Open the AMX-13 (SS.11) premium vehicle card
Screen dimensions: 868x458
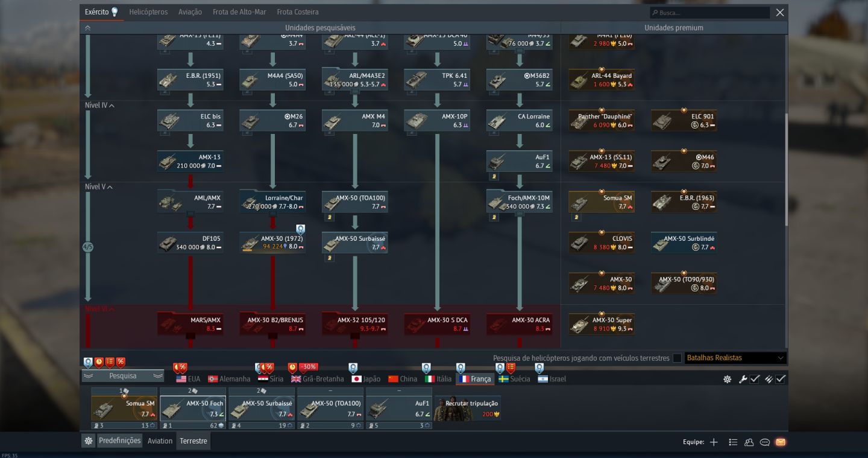pyautogui.click(x=601, y=161)
